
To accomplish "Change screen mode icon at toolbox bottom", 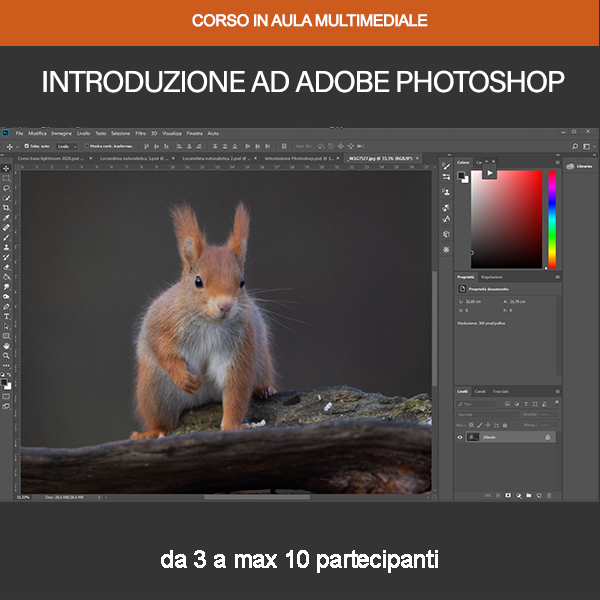I will (x=6, y=406).
